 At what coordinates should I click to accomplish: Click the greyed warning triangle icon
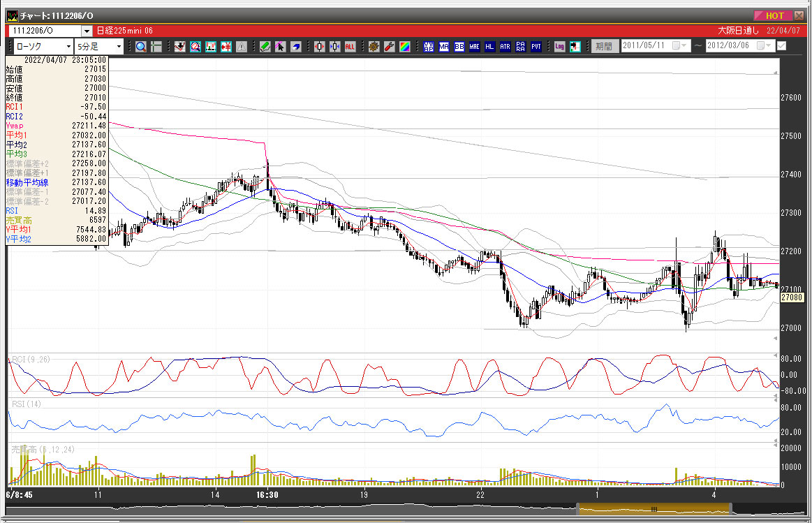click(x=242, y=47)
